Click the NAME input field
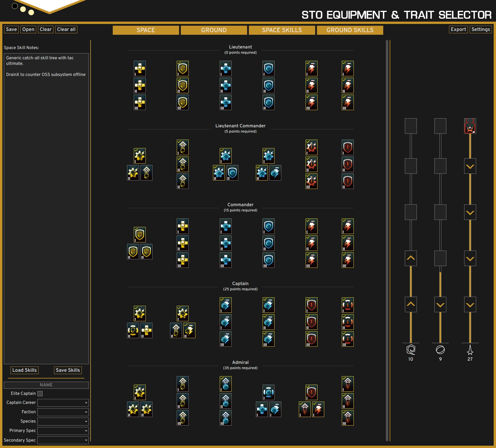 [x=46, y=385]
